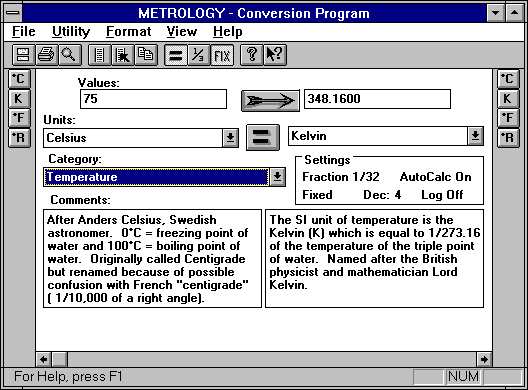
Task: Click the Dec: 4 setting text
Action: [382, 195]
